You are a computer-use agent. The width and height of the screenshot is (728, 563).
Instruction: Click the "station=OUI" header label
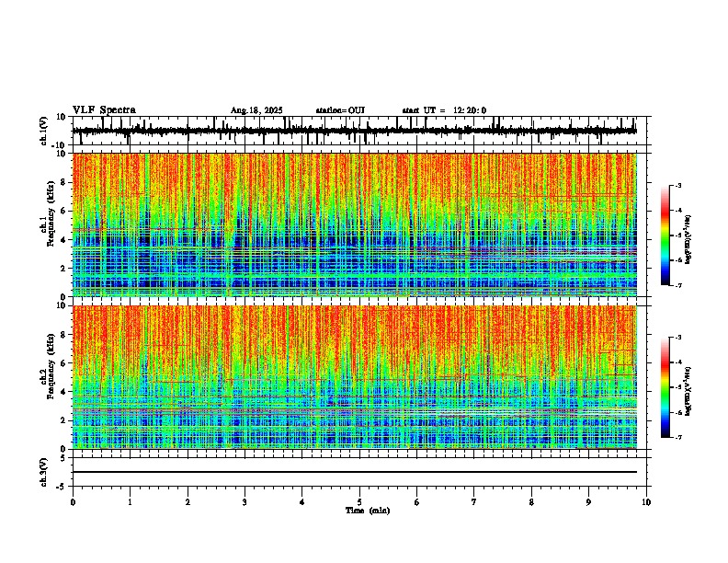click(340, 110)
